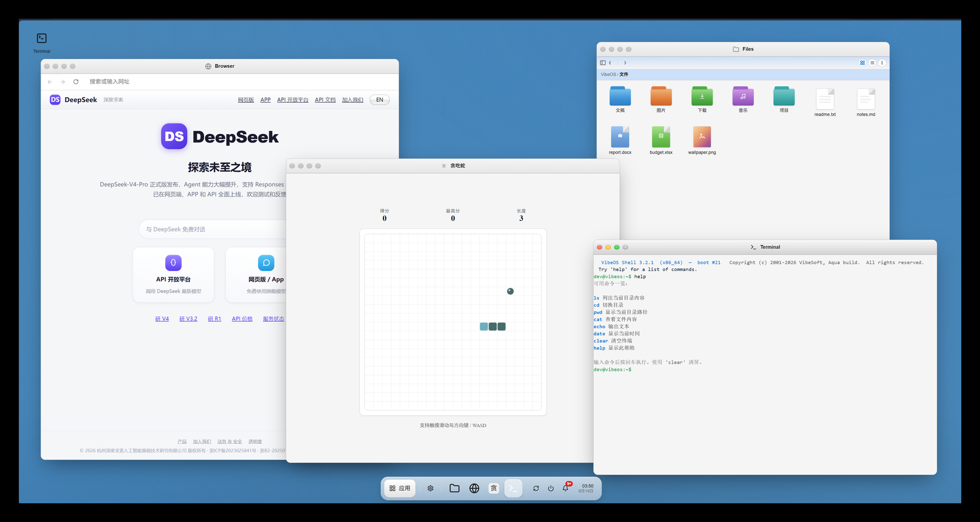
Task: Toggle the sidebar in Files window
Action: [x=603, y=62]
